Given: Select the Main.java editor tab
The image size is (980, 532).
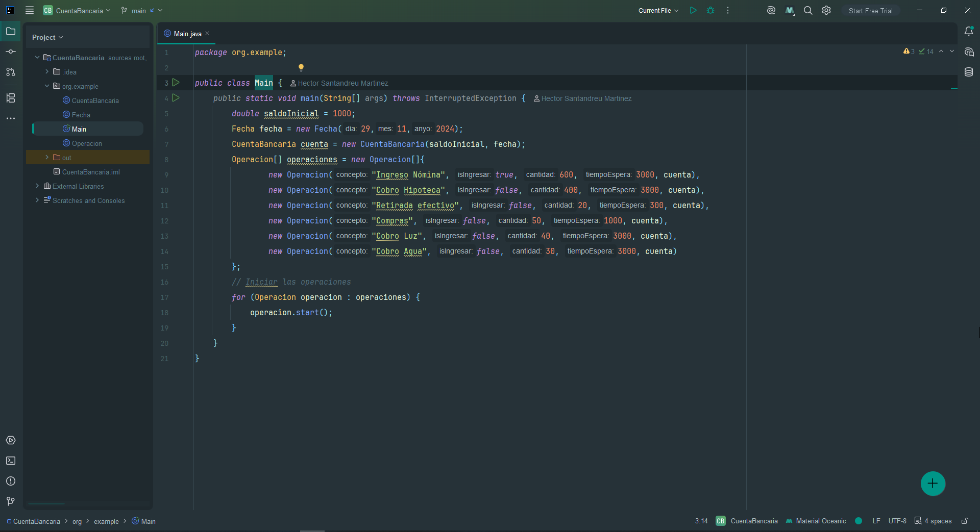Looking at the screenshot, I should 187,34.
